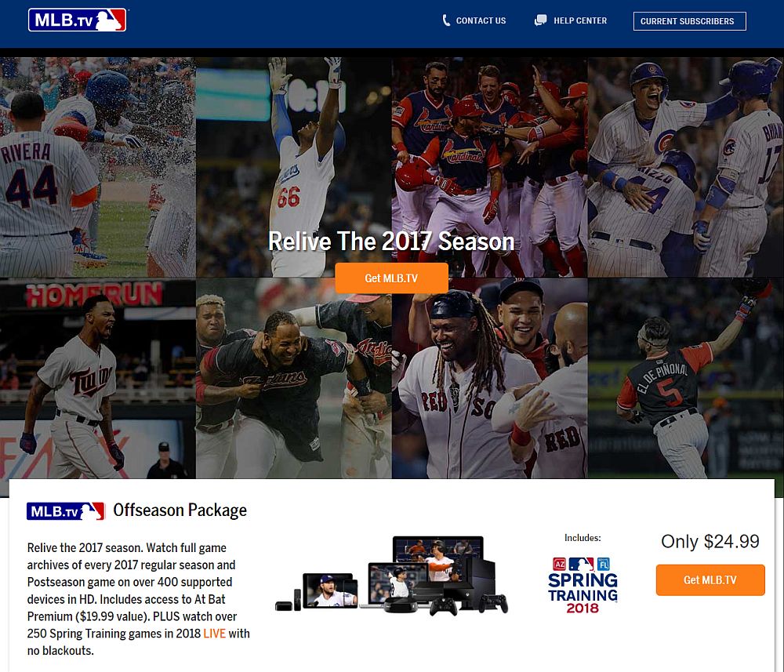Viewport: 784px width, 672px height.
Task: Click the Get MLB.TV button under price
Action: point(710,580)
